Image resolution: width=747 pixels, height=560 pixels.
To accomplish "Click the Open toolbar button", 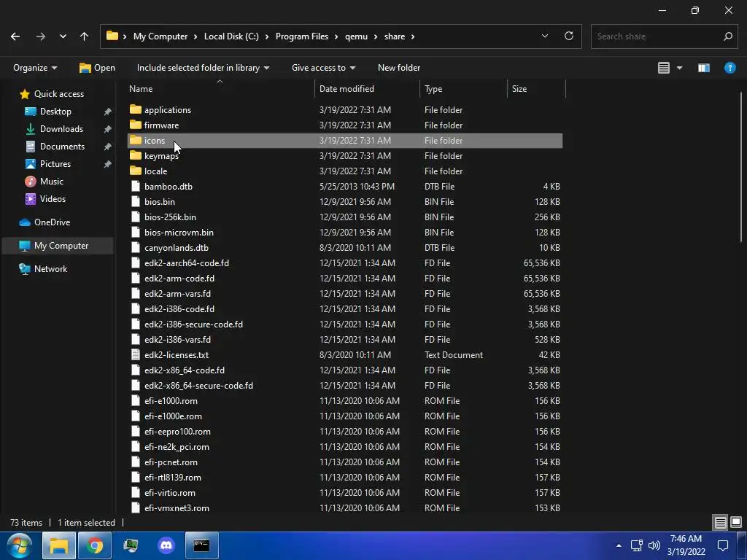I will pyautogui.click(x=97, y=68).
